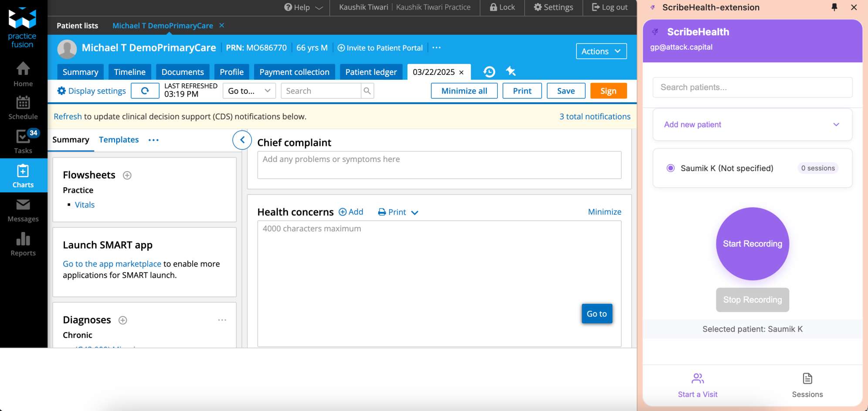
Task: Open more options dots next to Templates
Action: (x=153, y=140)
